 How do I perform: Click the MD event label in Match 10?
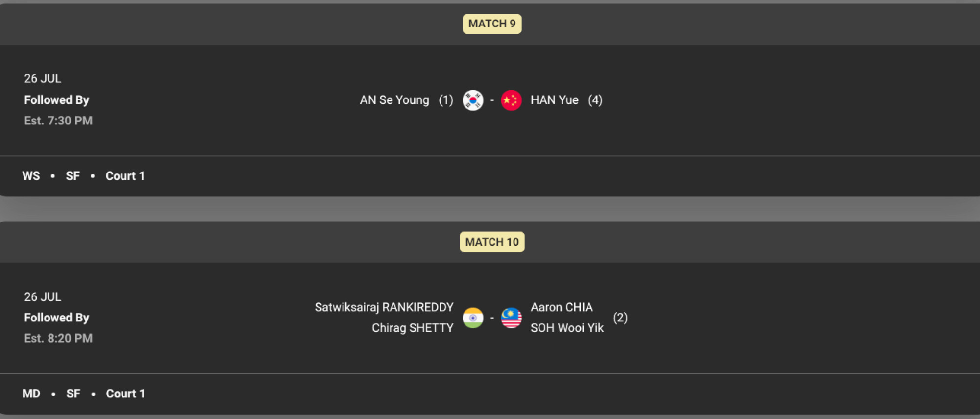click(31, 394)
